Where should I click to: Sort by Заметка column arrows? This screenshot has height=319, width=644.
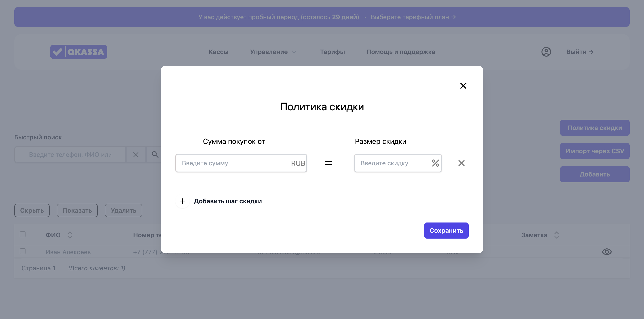click(556, 235)
